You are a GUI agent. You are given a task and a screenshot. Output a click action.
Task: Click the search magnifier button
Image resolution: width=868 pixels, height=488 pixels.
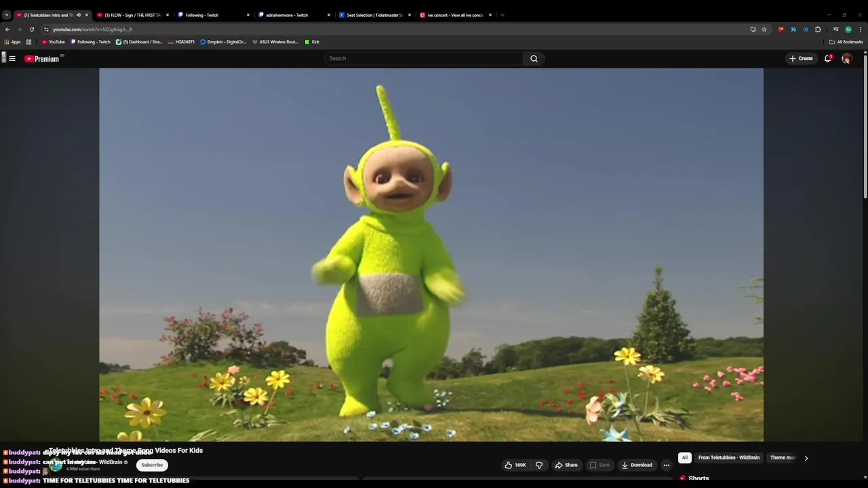[x=534, y=58]
